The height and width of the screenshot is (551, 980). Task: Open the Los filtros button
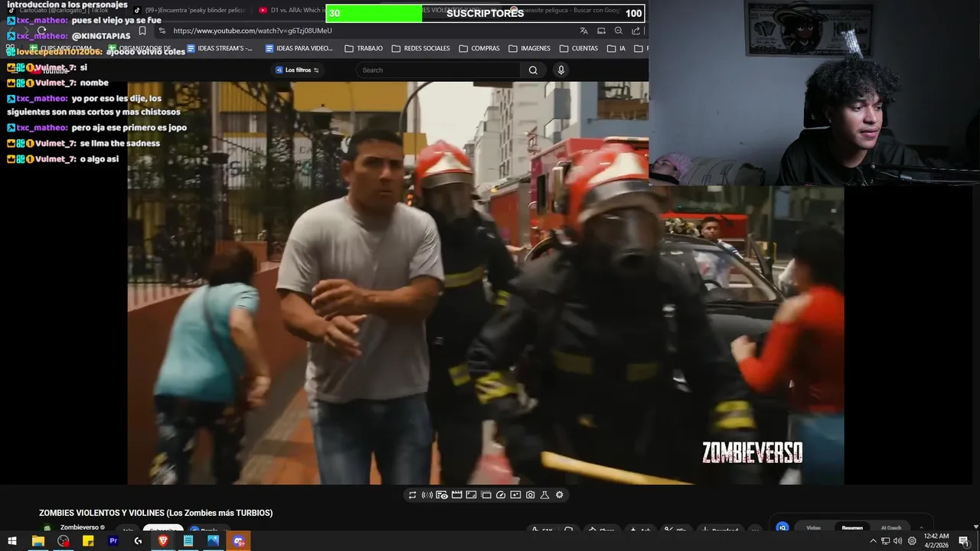coord(297,70)
